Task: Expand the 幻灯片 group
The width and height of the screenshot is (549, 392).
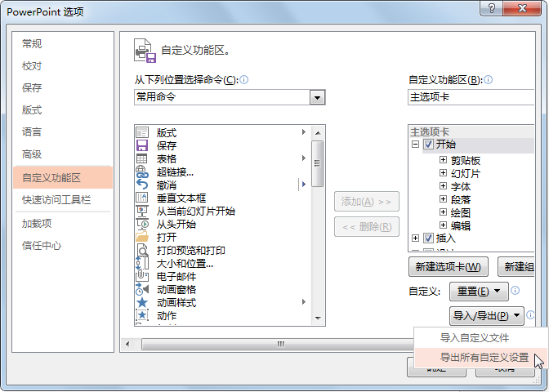Action: point(443,173)
